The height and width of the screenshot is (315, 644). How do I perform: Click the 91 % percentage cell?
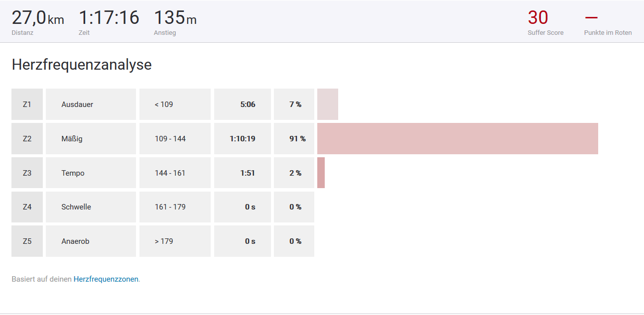pos(297,139)
